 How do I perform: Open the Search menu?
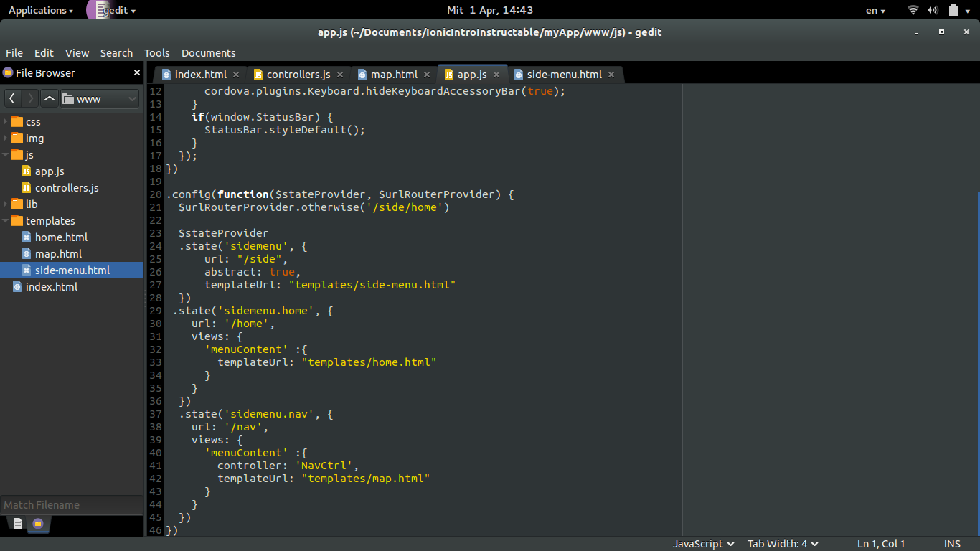[116, 52]
